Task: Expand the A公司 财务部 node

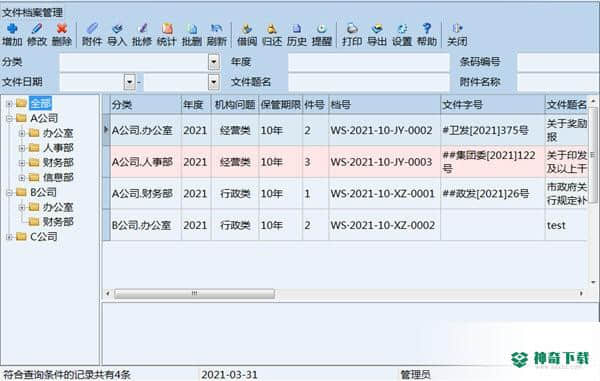Action: [22, 163]
